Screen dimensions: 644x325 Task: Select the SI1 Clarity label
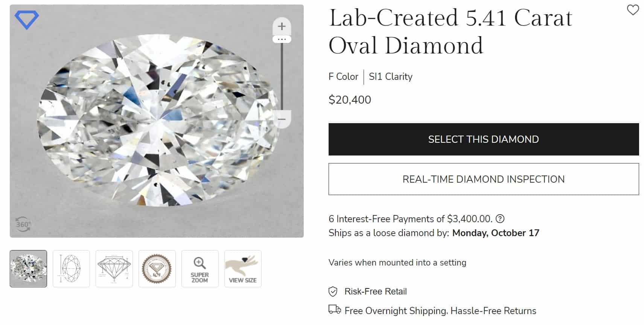pyautogui.click(x=390, y=76)
